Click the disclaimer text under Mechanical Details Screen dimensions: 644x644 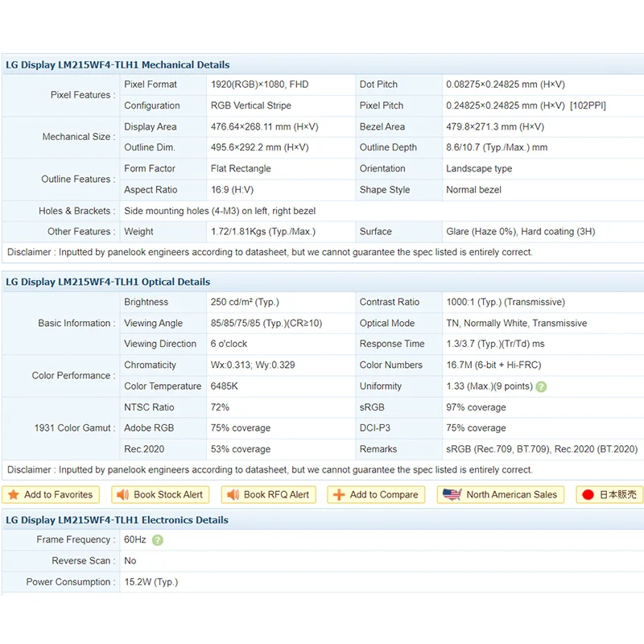click(x=270, y=252)
